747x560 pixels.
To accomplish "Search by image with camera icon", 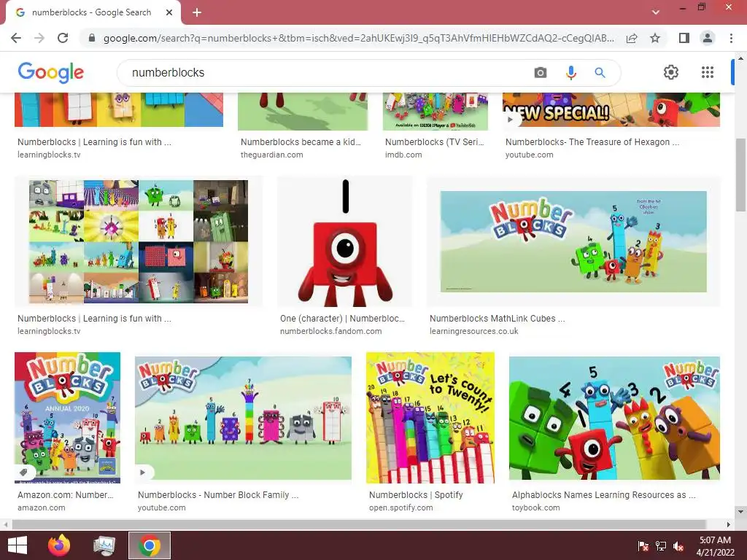I will tap(541, 73).
